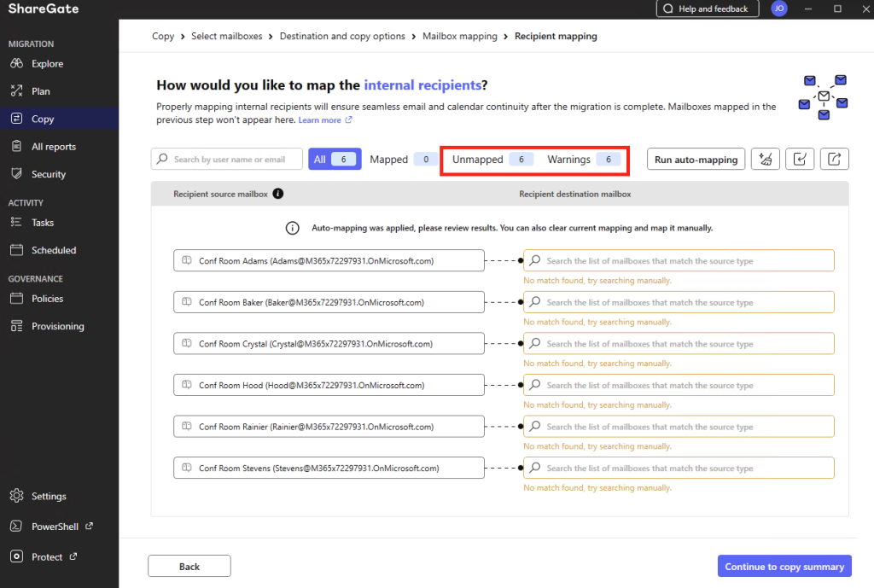The width and height of the screenshot is (874, 588).
Task: Click the Conf Room Baker source mailbox
Action: [329, 302]
